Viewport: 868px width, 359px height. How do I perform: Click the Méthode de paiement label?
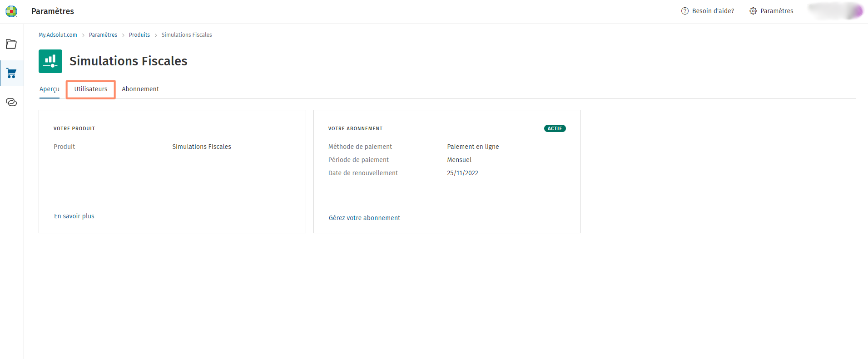click(360, 147)
